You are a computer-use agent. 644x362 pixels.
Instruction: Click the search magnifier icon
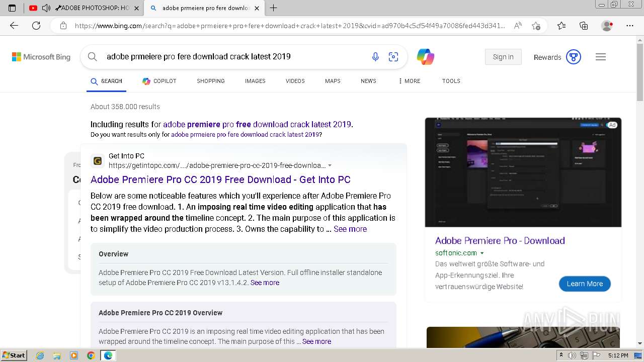93,57
